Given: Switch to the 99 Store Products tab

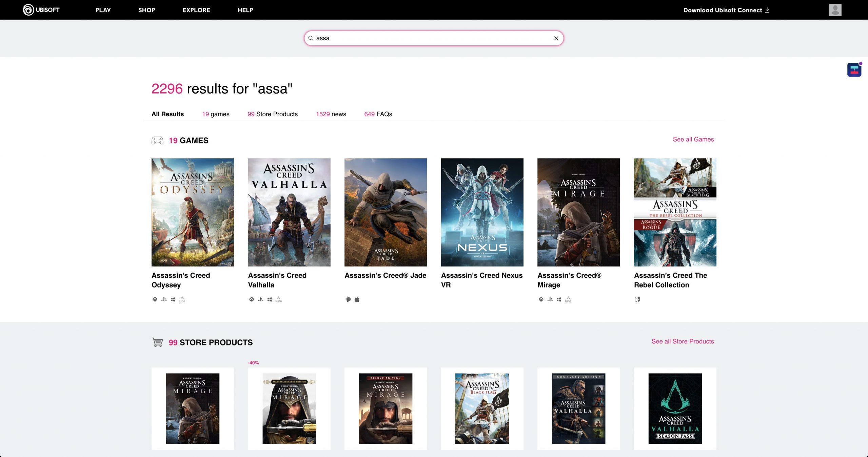Looking at the screenshot, I should click(273, 114).
